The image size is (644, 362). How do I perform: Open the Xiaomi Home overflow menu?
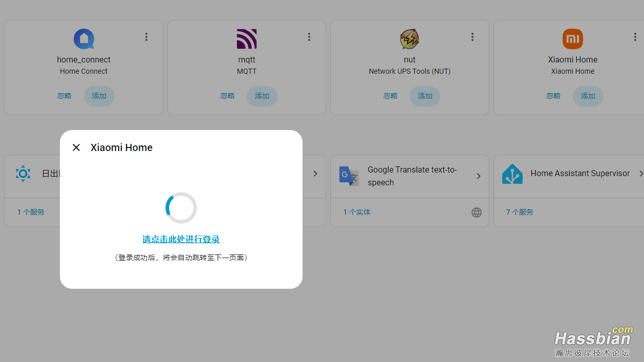point(635,37)
